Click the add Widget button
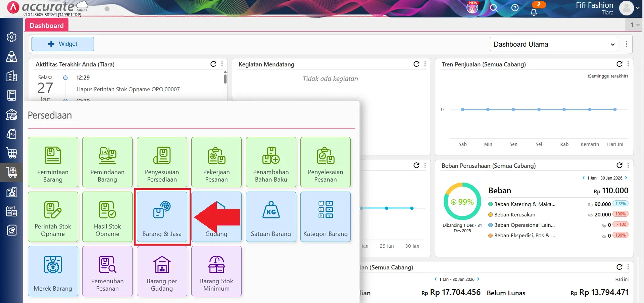The image size is (644, 303). coord(63,44)
